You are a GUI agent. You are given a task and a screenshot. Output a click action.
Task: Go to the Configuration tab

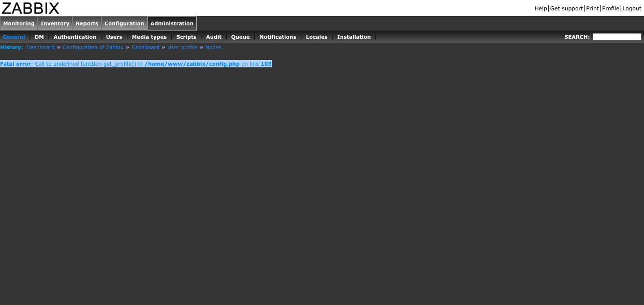[x=124, y=23]
